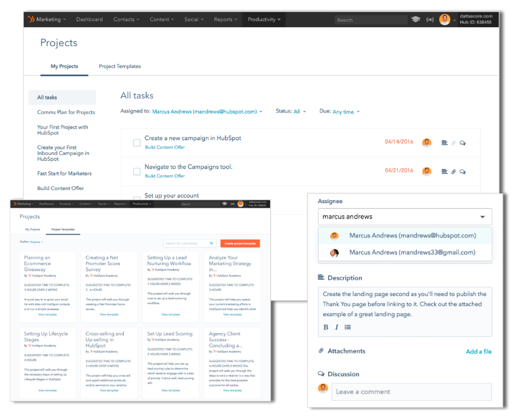521x420 pixels.
Task: Open HubSpot Academy via graduation cap icon
Action: (x=417, y=19)
